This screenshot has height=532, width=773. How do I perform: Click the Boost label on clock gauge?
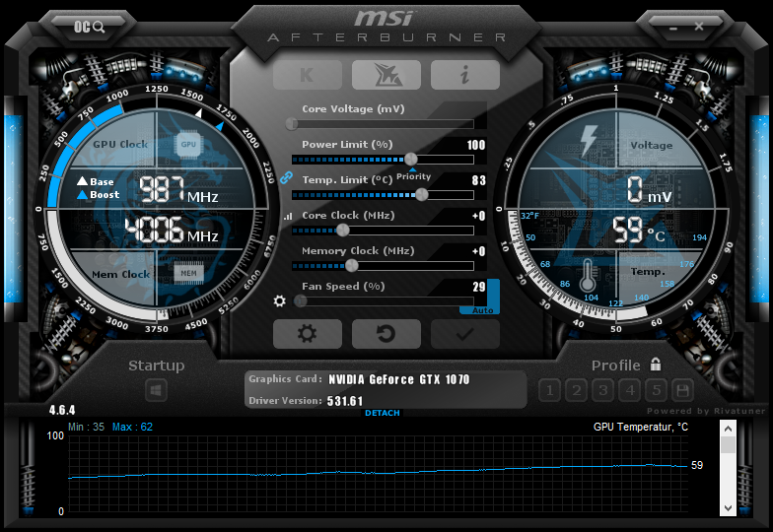pos(99,195)
